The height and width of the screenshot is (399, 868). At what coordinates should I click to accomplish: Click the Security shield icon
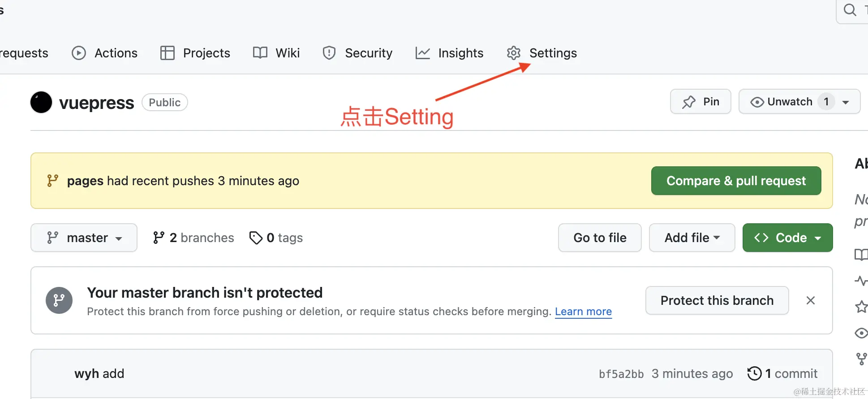pos(329,53)
